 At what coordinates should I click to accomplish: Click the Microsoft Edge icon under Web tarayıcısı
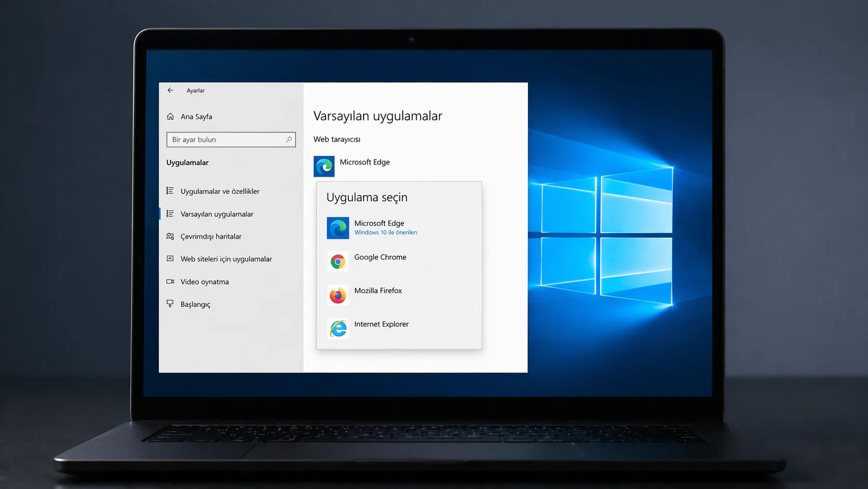324,166
